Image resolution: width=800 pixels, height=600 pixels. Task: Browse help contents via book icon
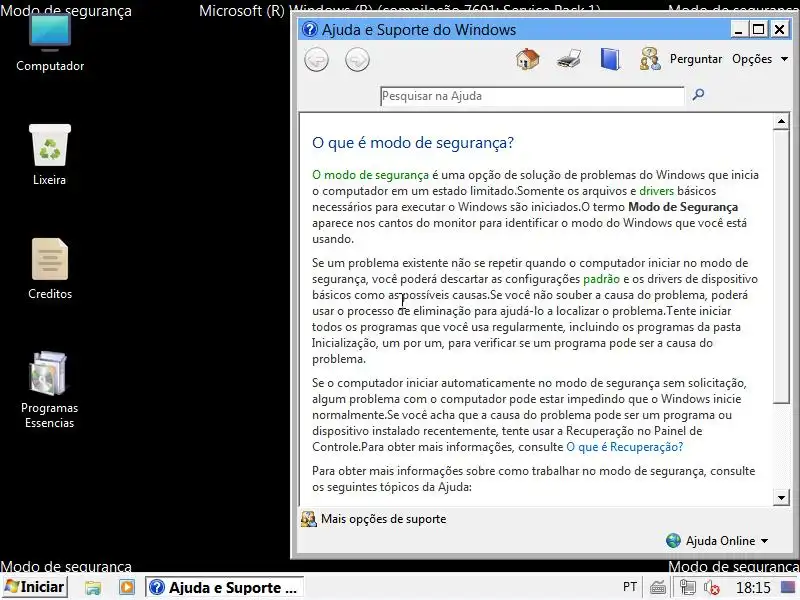(610, 59)
